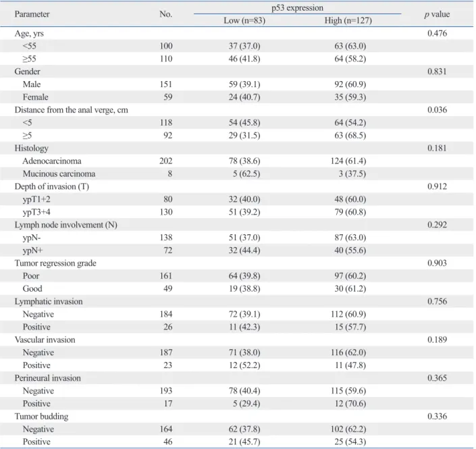Click 'Lymphatic invasion' label
476x449 pixels.
(49, 301)
